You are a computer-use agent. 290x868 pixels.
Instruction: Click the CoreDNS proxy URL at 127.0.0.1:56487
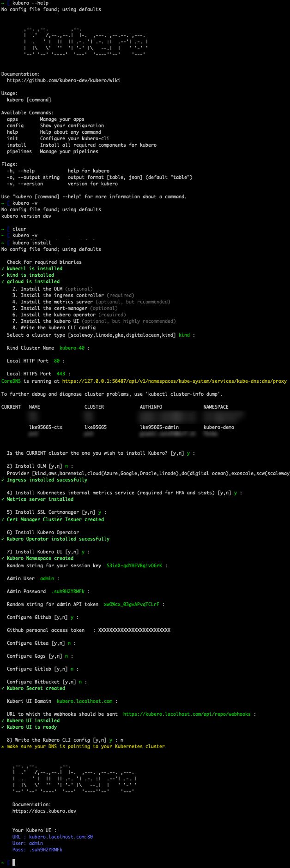pos(174,381)
